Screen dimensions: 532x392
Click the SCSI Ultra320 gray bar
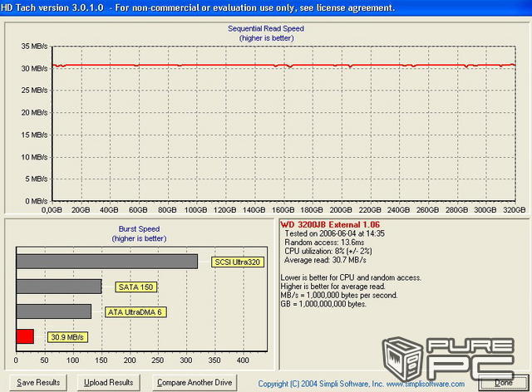(x=107, y=262)
